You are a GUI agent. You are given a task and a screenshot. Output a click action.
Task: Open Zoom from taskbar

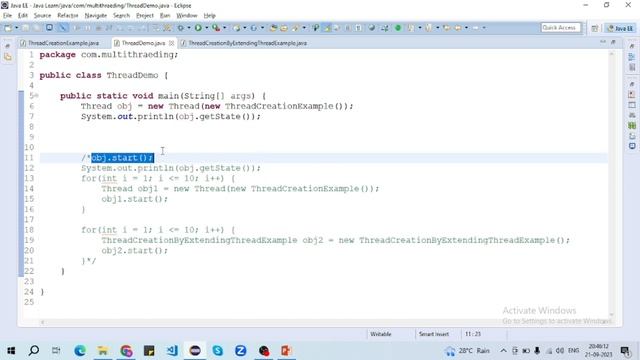pyautogui.click(x=240, y=351)
